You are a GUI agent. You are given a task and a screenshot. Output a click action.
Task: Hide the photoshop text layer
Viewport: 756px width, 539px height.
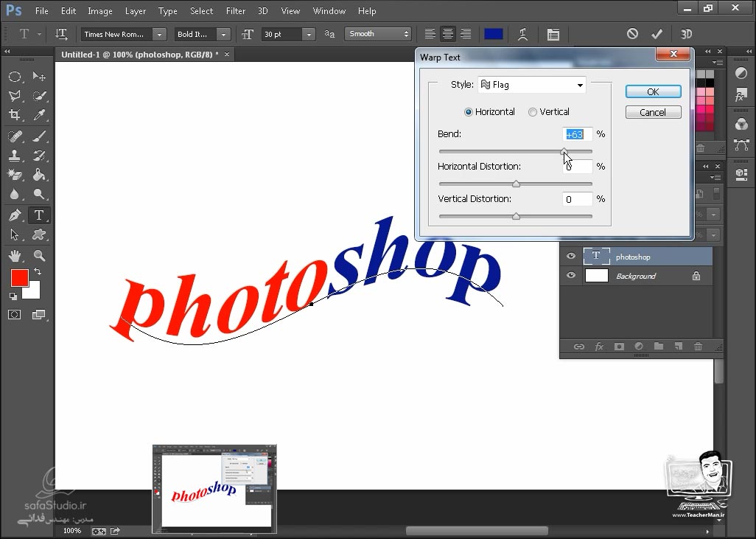click(x=571, y=257)
